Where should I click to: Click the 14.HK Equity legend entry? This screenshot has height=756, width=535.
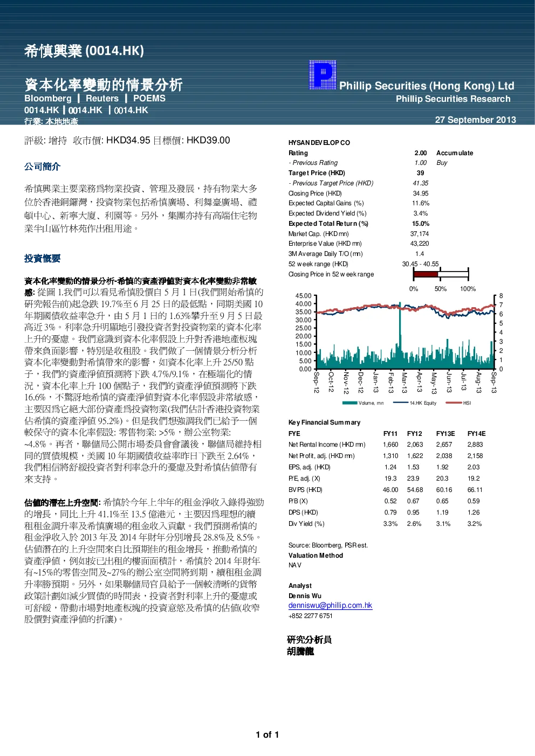(415, 403)
